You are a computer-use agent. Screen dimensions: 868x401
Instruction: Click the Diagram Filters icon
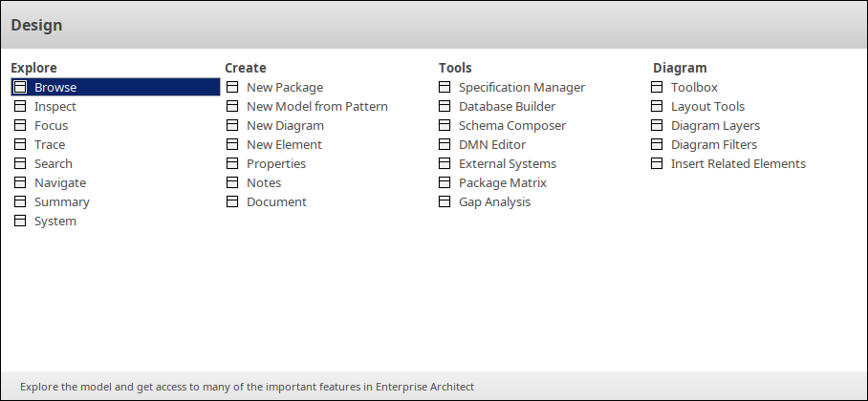657,144
